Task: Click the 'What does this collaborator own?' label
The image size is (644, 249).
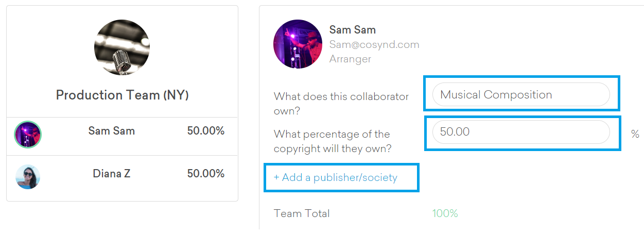Action: [341, 103]
